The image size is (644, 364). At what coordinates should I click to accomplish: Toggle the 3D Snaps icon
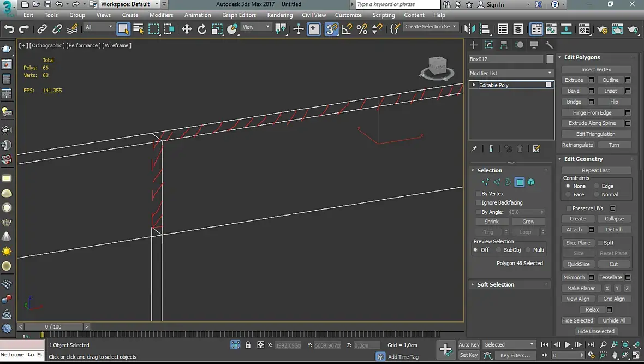331,29
